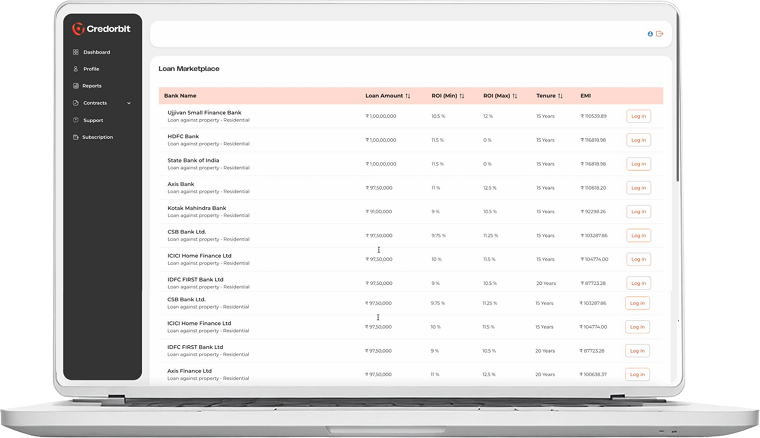Expand the Contracts submenu chevron
Image resolution: width=760 pixels, height=438 pixels.
click(x=129, y=103)
